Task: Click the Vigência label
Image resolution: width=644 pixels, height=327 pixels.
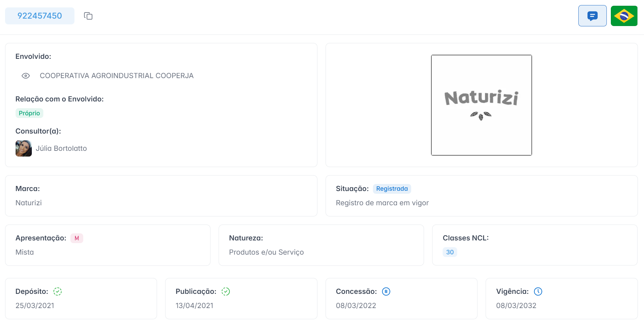Action: (512, 291)
